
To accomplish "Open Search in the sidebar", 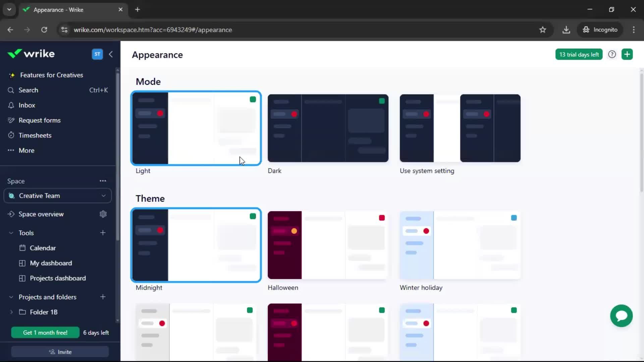I will [58, 90].
